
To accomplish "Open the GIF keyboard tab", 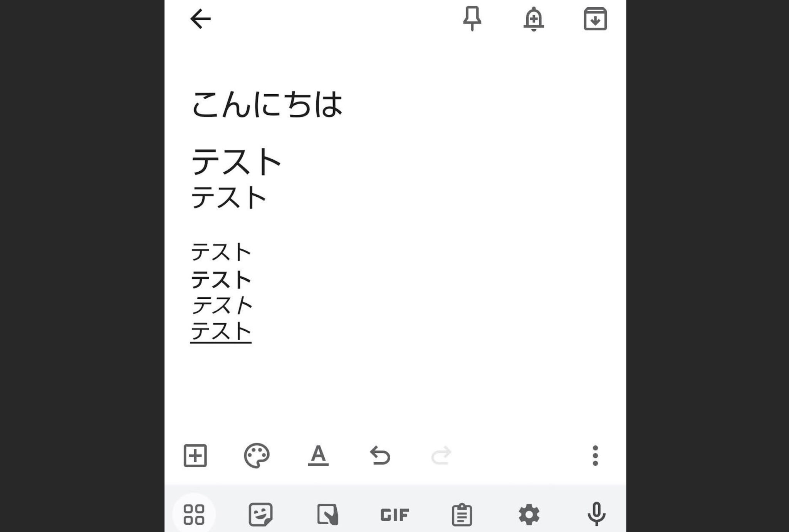I will 394,515.
